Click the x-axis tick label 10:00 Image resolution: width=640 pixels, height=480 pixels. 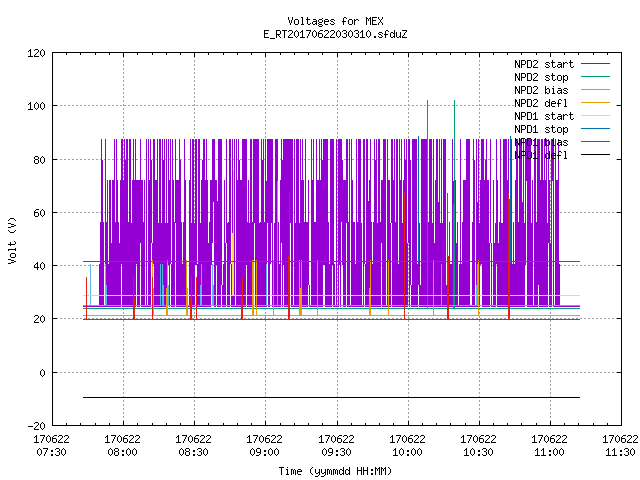pyautogui.click(x=407, y=453)
